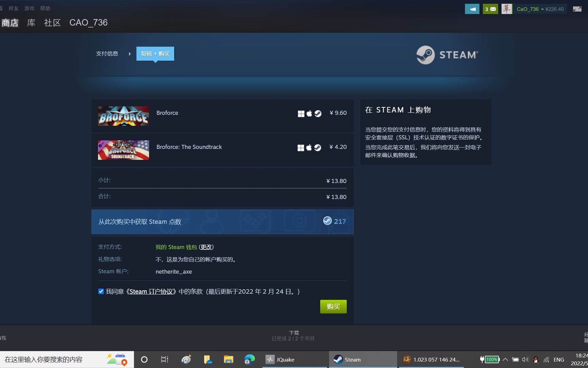Open the 商店 store tab
Screen dimensions: 588x368
pos(10,23)
